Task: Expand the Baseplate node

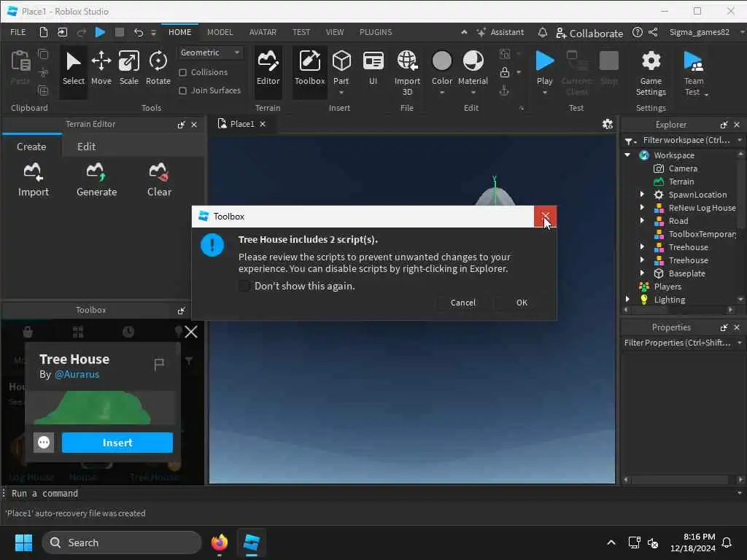Action: tap(642, 273)
